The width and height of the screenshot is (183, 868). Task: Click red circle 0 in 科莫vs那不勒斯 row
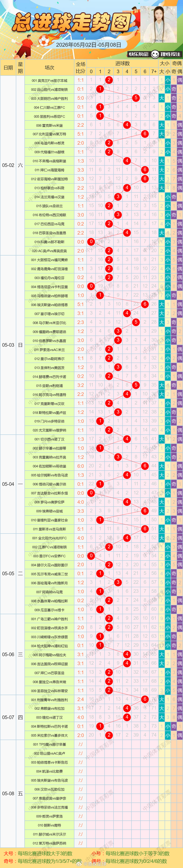coord(91,242)
